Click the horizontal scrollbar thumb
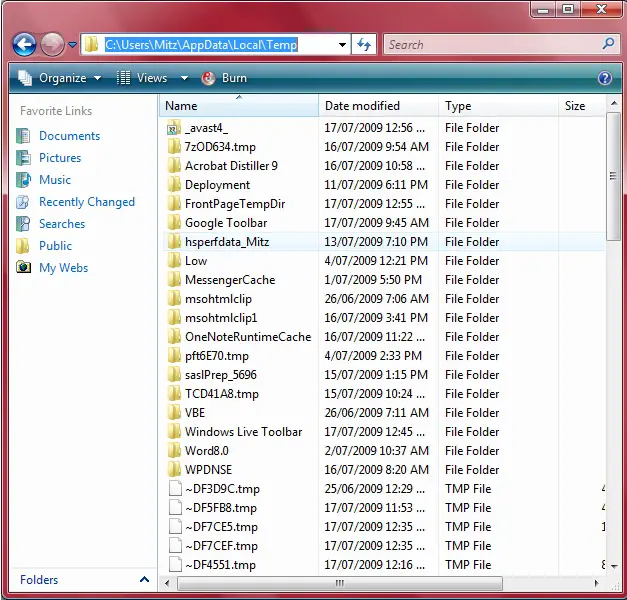Image resolution: width=627 pixels, height=600 pixels. pyautogui.click(x=339, y=583)
